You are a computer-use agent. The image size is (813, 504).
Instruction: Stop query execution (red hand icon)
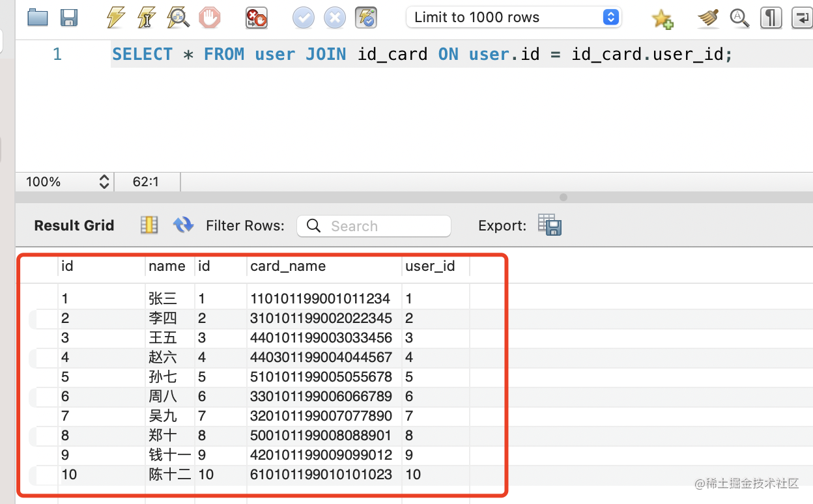pos(210,18)
